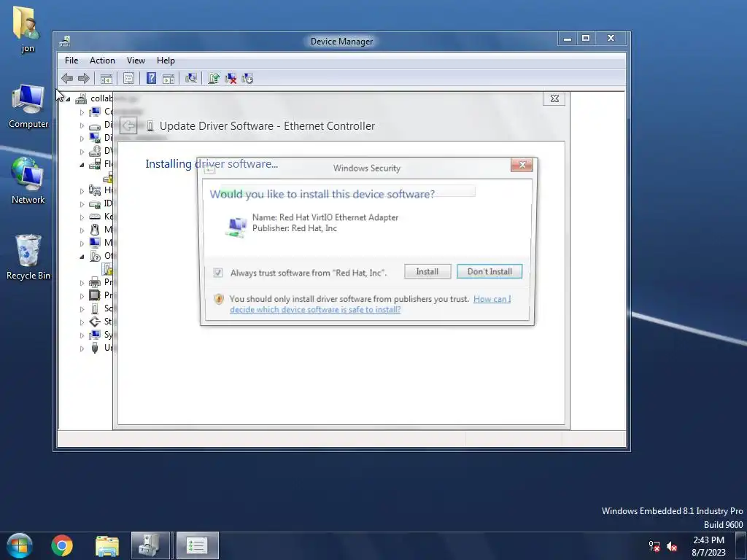The image size is (747, 560).
Task: Collapse the Other devices category
Action: click(82, 257)
